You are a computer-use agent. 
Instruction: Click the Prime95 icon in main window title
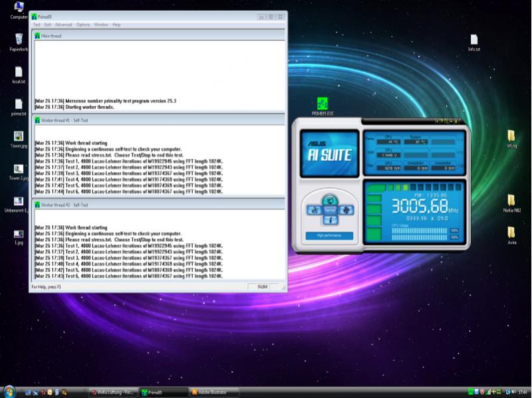pos(34,17)
